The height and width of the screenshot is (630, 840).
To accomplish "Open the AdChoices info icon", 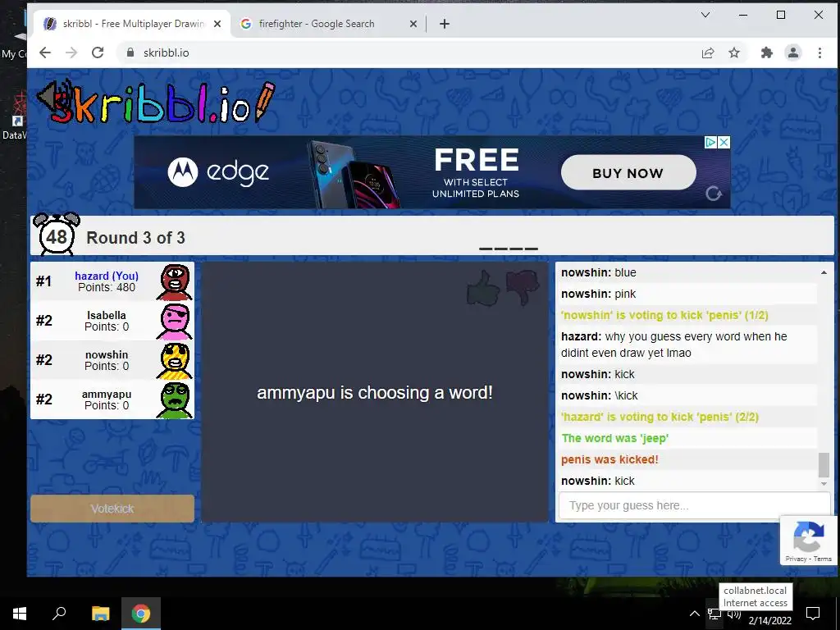I will point(711,143).
